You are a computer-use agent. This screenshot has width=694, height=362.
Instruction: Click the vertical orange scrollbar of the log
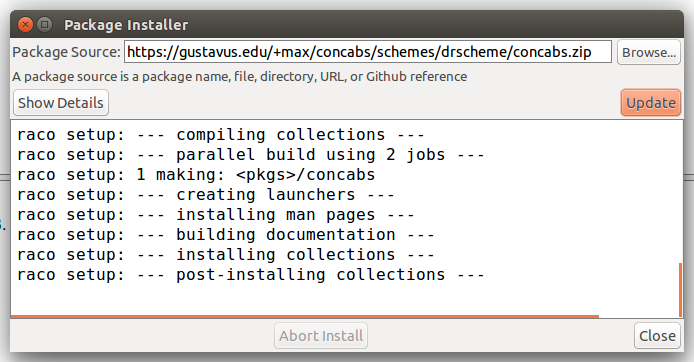680,290
